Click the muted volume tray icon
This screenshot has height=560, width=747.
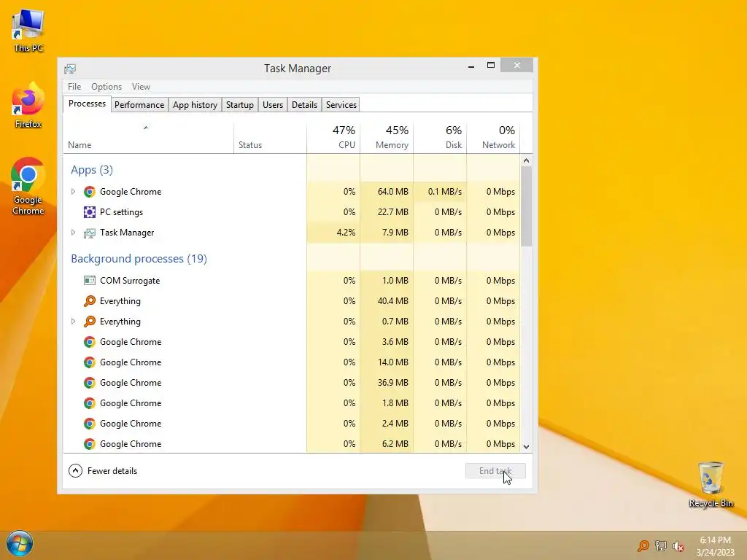point(678,545)
